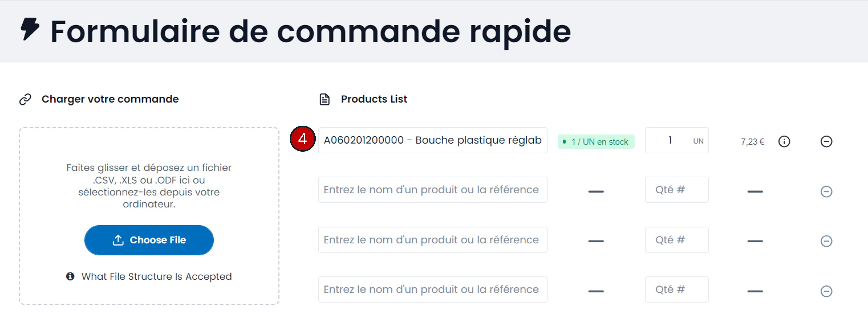Select the Products List section header

tap(374, 99)
